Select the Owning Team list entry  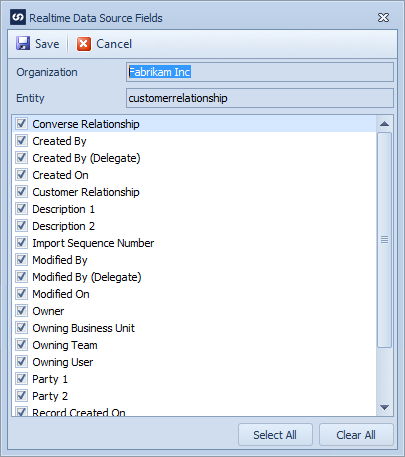point(194,345)
